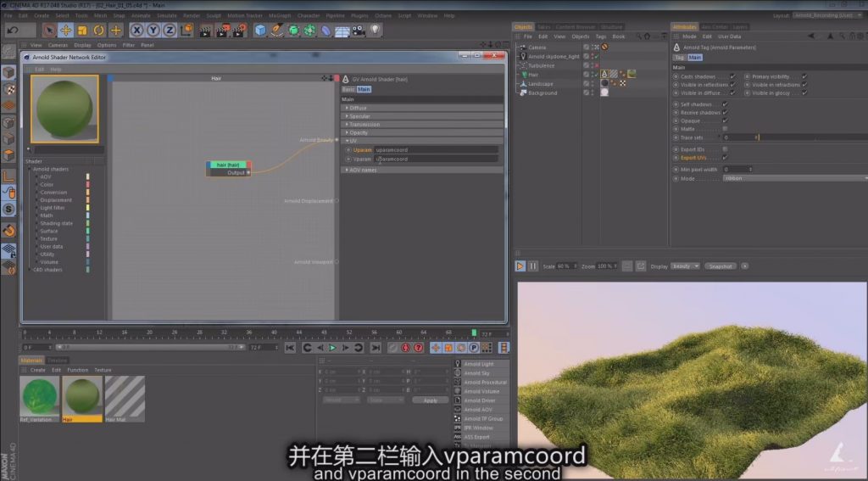
Task: Activate the Rotate tool
Action: tap(99, 31)
